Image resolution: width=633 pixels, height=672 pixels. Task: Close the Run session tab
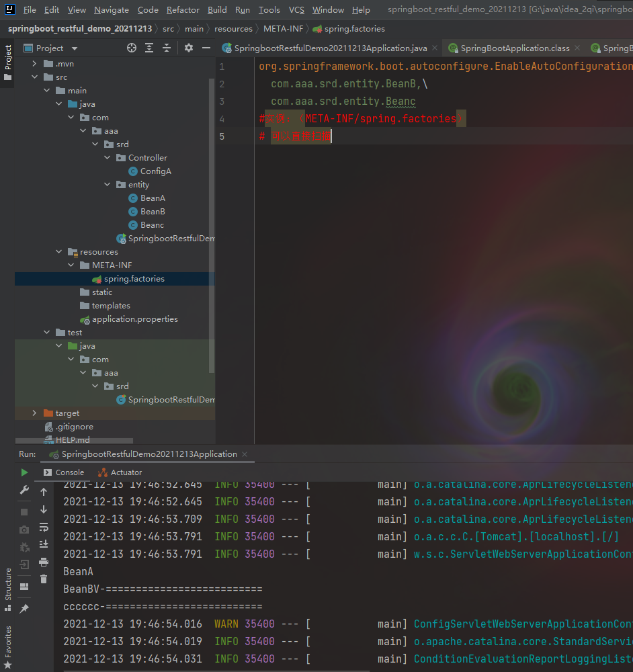245,454
